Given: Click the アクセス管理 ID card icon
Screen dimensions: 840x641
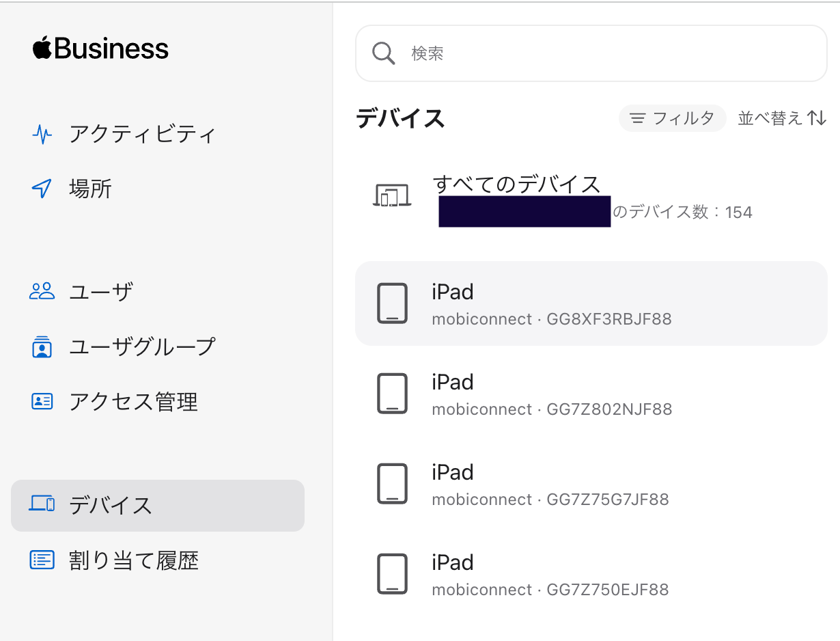Looking at the screenshot, I should click(x=42, y=401).
